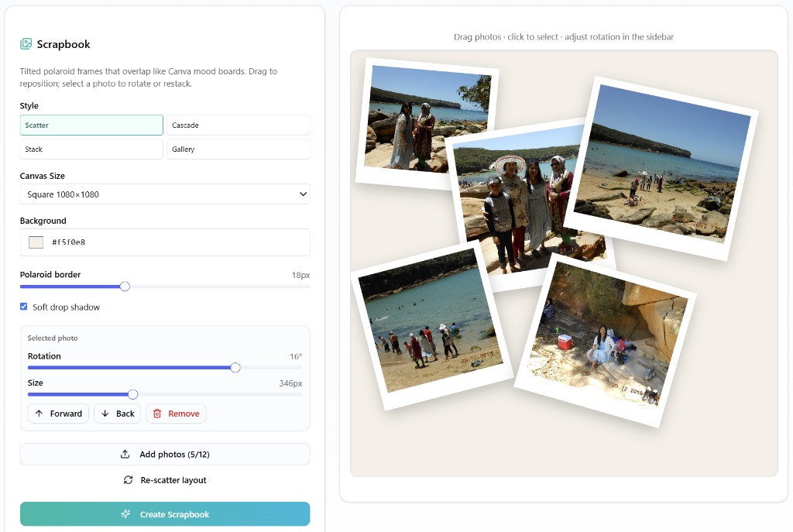Select the Stack style
The height and width of the screenshot is (532, 793).
tap(91, 149)
